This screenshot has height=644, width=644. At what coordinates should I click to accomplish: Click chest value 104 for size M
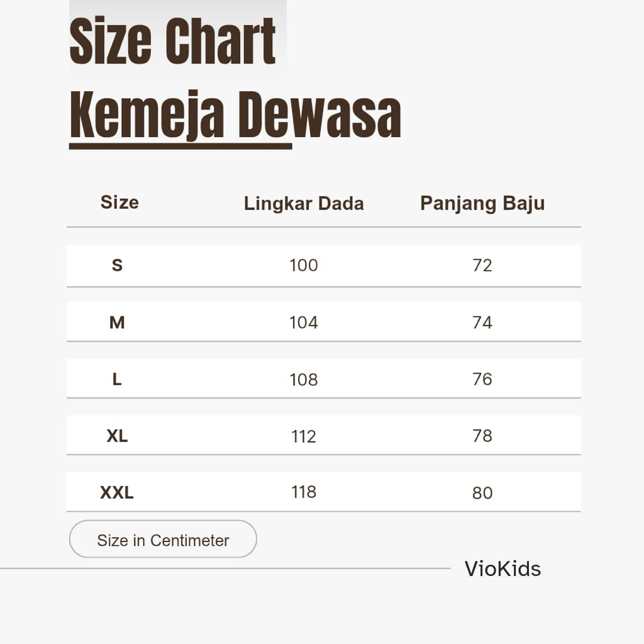pos(304,323)
